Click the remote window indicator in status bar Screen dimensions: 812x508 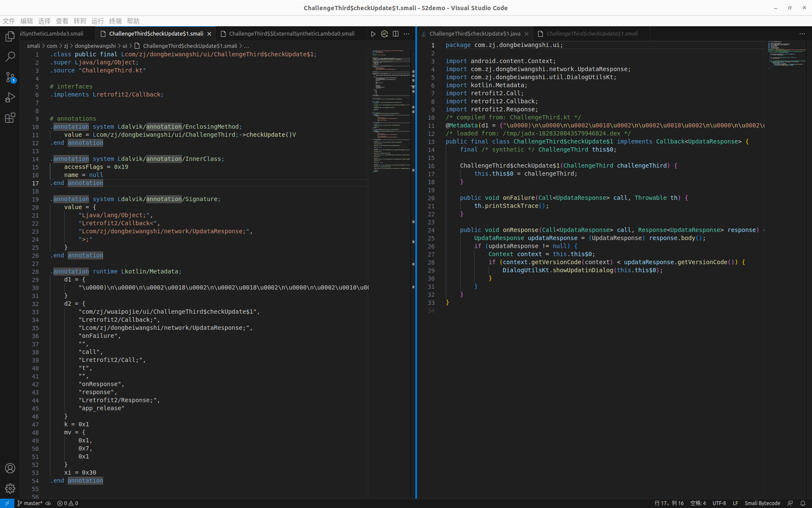point(7,503)
